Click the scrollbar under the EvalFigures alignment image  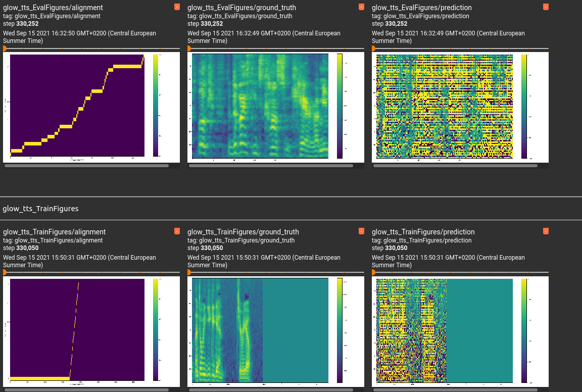tap(86, 165)
